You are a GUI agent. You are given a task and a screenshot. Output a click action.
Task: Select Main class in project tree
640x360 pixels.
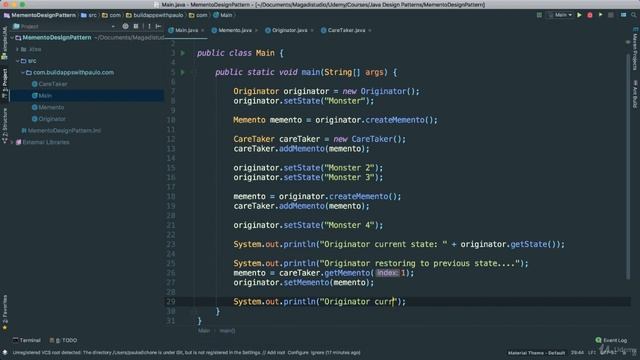tap(42, 96)
